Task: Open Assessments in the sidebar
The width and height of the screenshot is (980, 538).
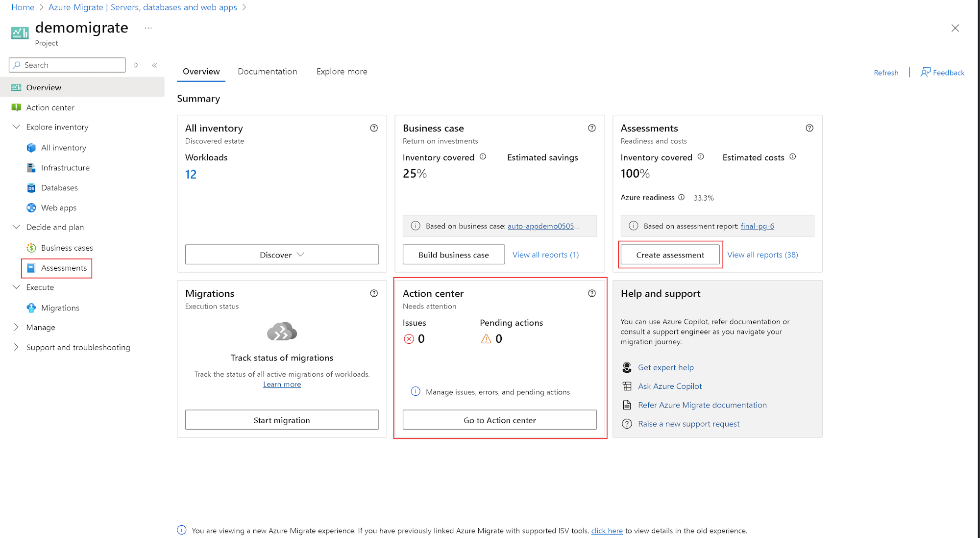Action: coord(64,268)
